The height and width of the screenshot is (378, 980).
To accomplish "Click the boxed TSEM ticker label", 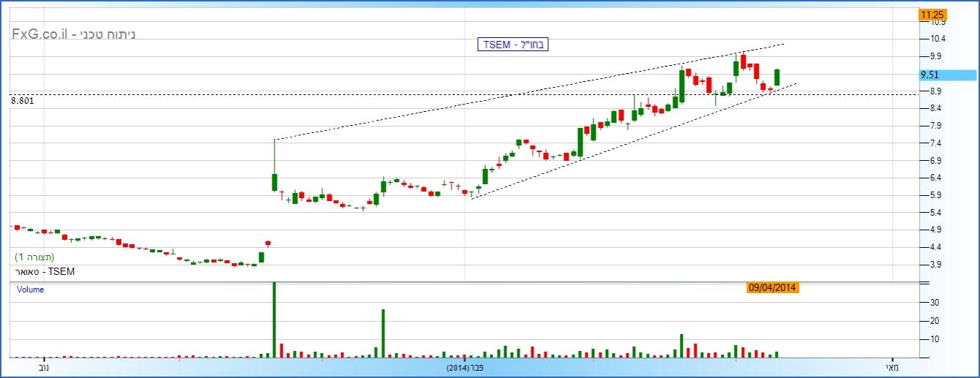I will [x=512, y=45].
